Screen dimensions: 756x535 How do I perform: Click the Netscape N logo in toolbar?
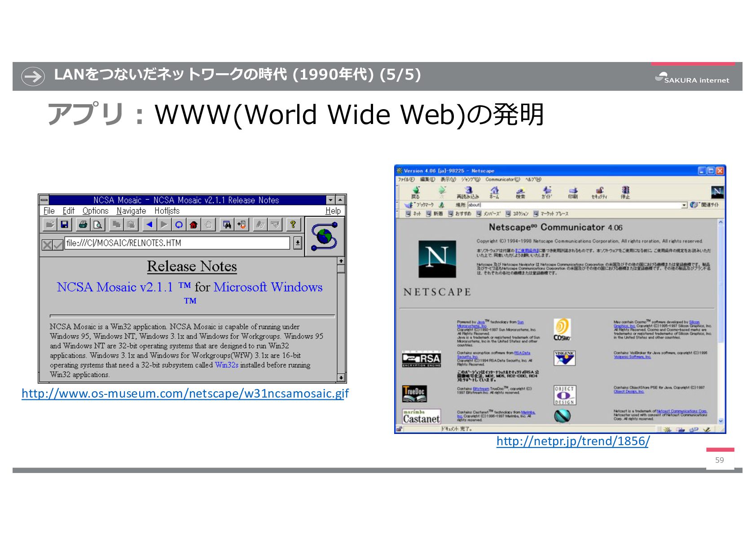pos(717,192)
